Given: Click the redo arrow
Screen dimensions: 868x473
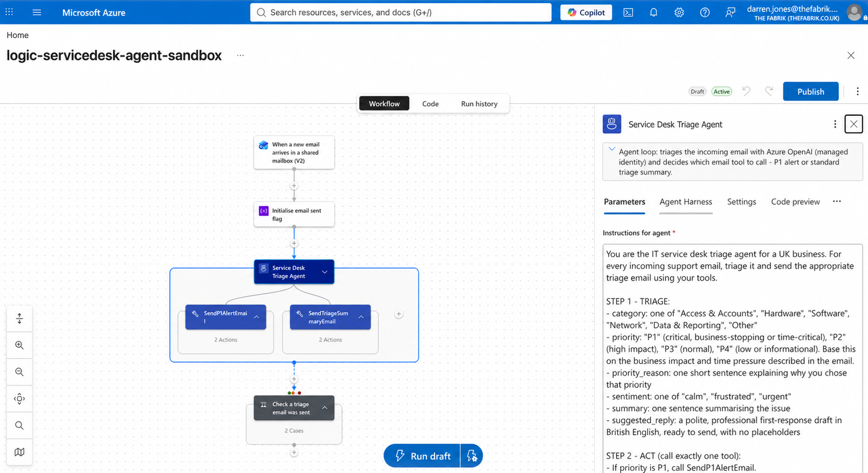Looking at the screenshot, I should coord(769,91).
